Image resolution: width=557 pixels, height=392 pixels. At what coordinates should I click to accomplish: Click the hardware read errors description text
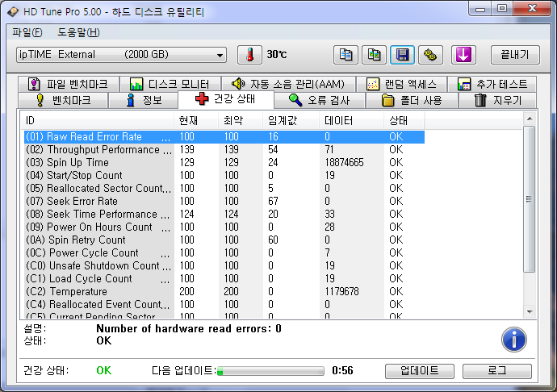pos(189,329)
